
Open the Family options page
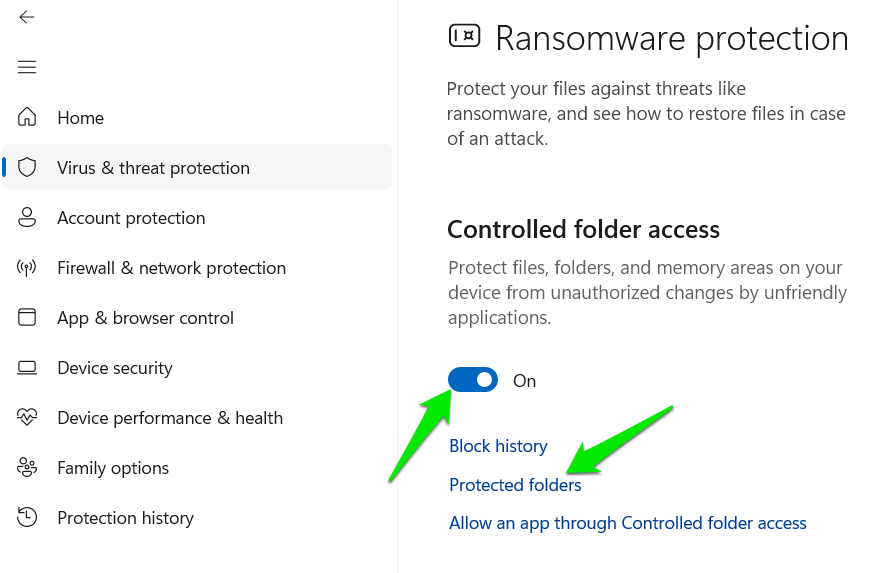pos(113,468)
